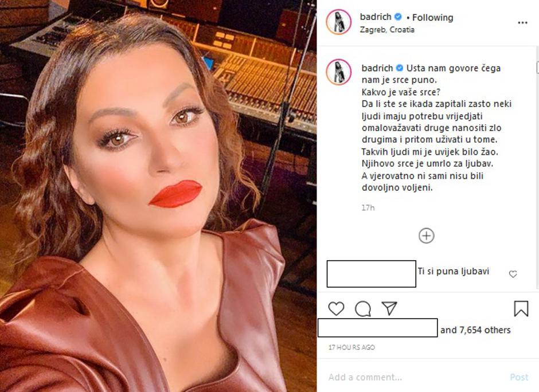Click the verified badge in the caption
This screenshot has height=392, width=539.
(400, 68)
